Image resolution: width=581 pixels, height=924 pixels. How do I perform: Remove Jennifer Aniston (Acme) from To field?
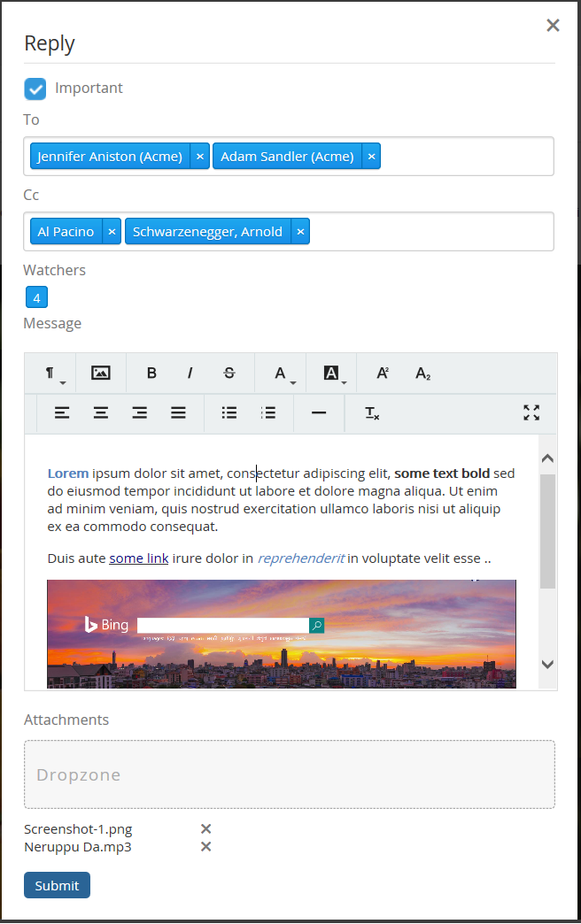pos(199,157)
